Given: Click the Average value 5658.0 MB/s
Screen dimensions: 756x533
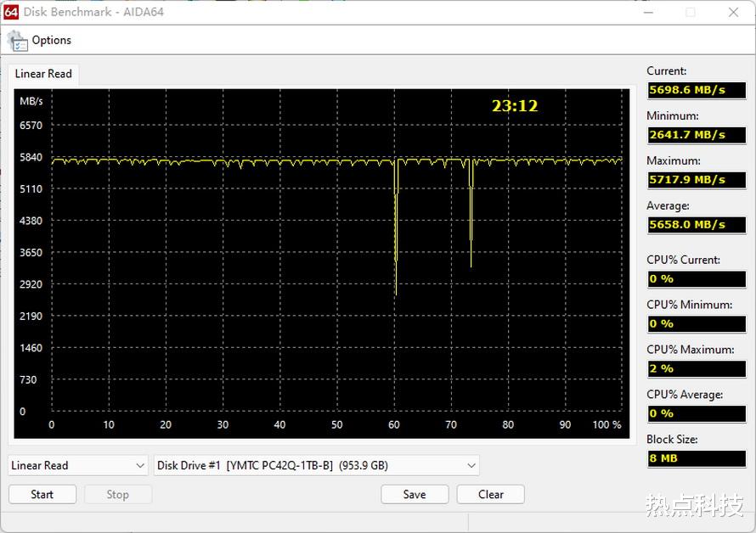Looking at the screenshot, I should click(697, 225).
